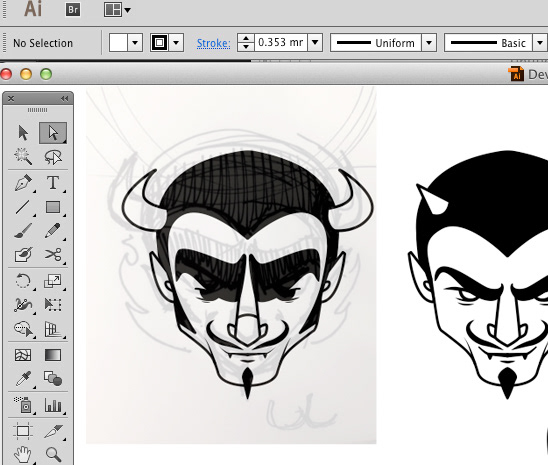Expand the Uniform stroke profile dropdown
This screenshot has height=465, width=548.
(x=429, y=43)
